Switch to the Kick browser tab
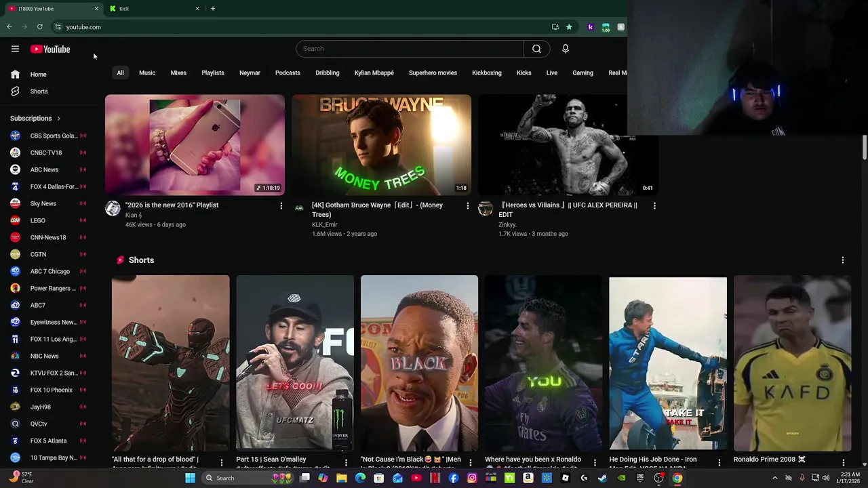 154,9
